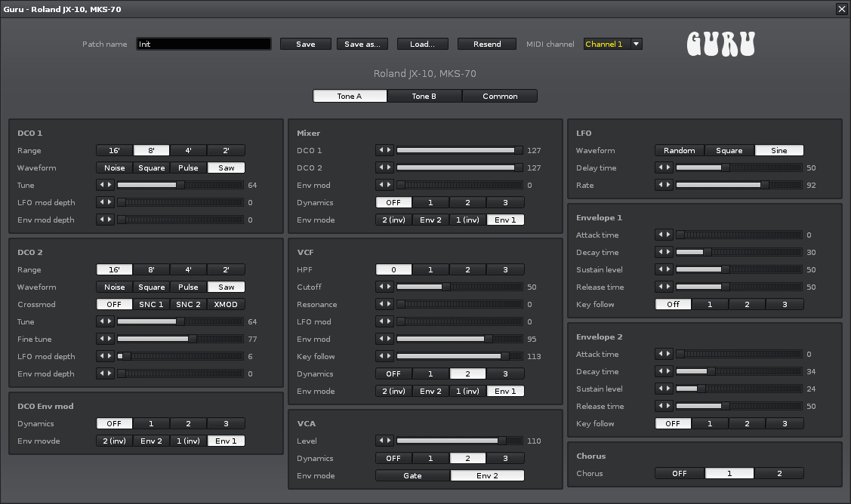The height and width of the screenshot is (504, 851).
Task: Click the increase arrow for Mixer Env mod
Action: tap(389, 185)
